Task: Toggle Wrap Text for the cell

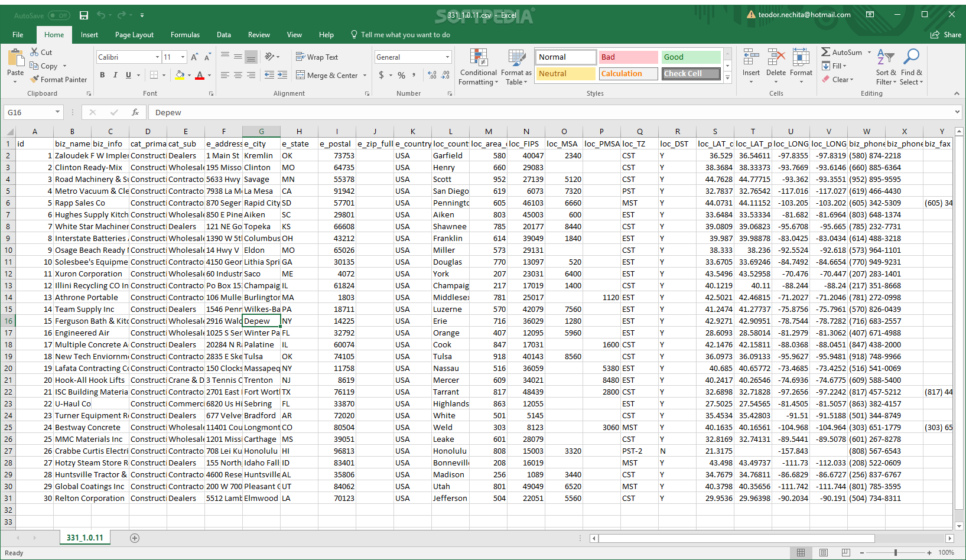Action: point(317,57)
